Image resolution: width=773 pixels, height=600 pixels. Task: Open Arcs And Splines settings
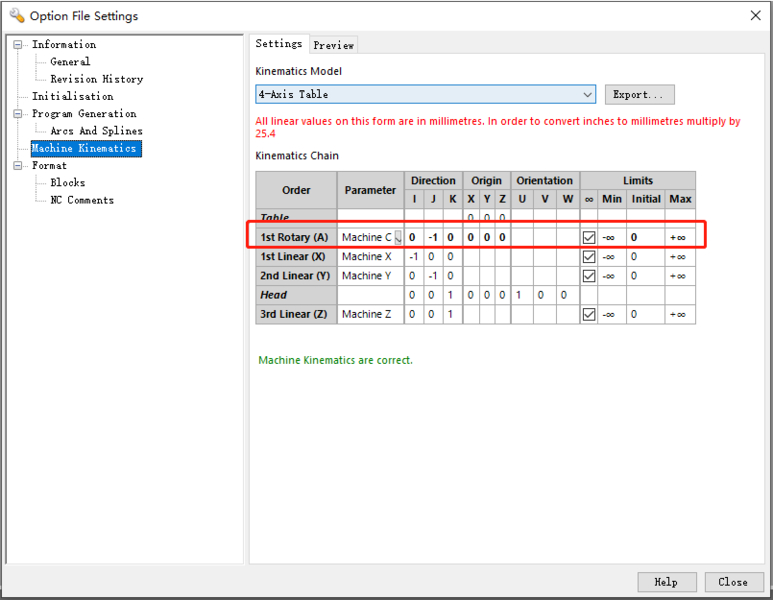(x=96, y=131)
